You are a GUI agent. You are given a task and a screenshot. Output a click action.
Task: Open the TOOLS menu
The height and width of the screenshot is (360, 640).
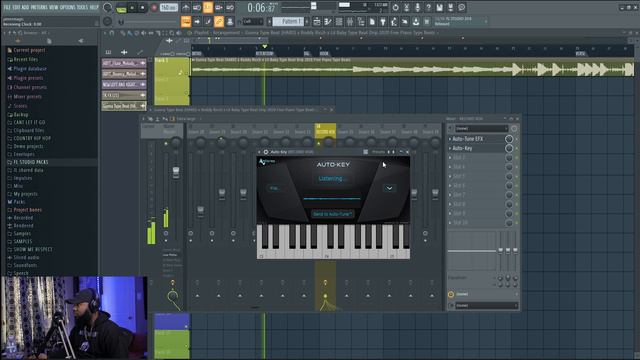(x=82, y=7)
